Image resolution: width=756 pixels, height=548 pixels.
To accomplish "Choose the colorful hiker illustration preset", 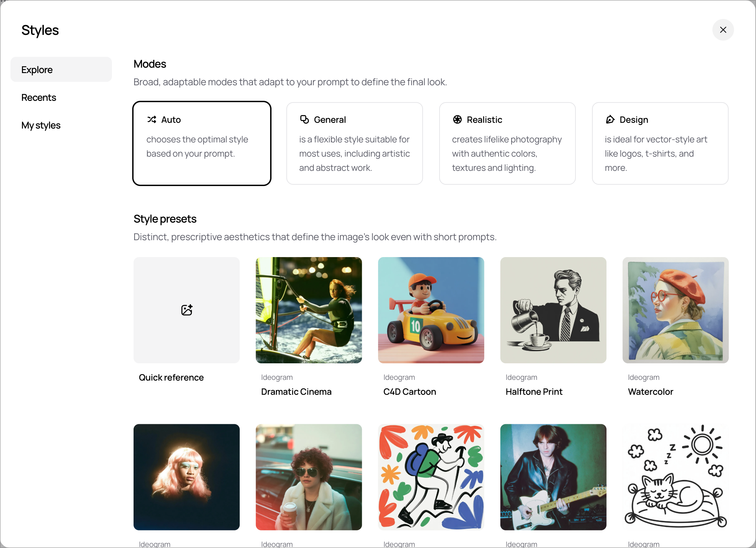I will click(x=431, y=477).
